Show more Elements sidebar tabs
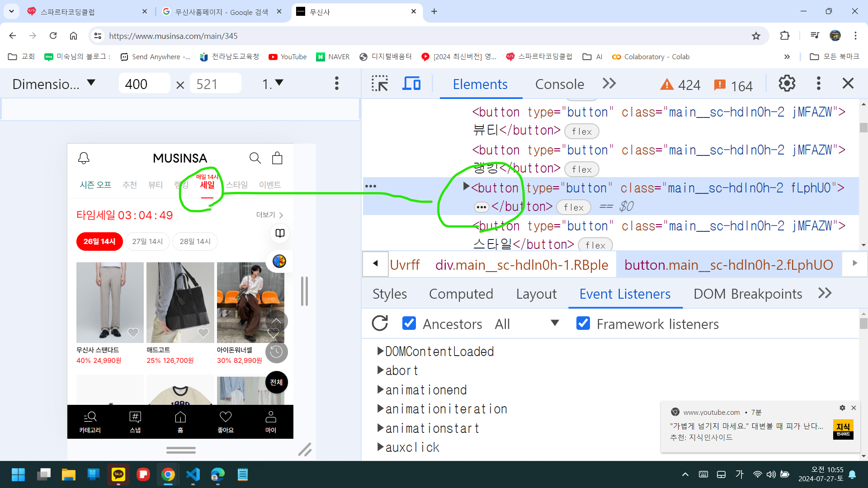Image resolution: width=868 pixels, height=488 pixels. point(825,293)
